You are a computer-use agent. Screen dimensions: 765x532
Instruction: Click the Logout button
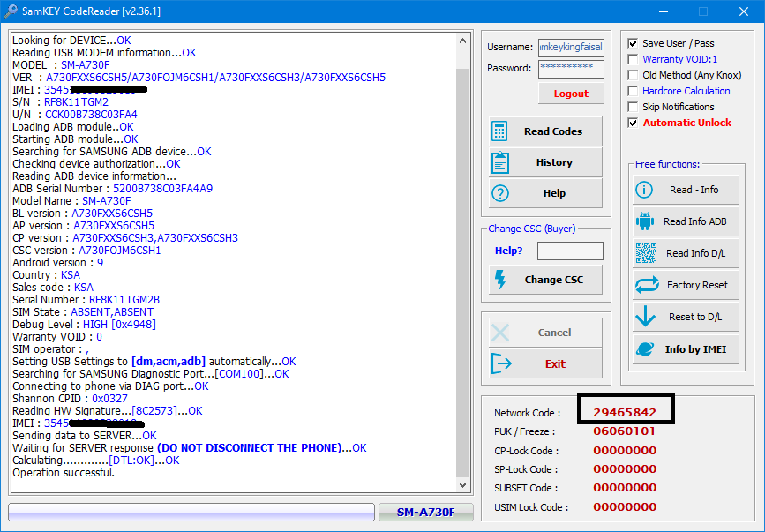click(571, 94)
